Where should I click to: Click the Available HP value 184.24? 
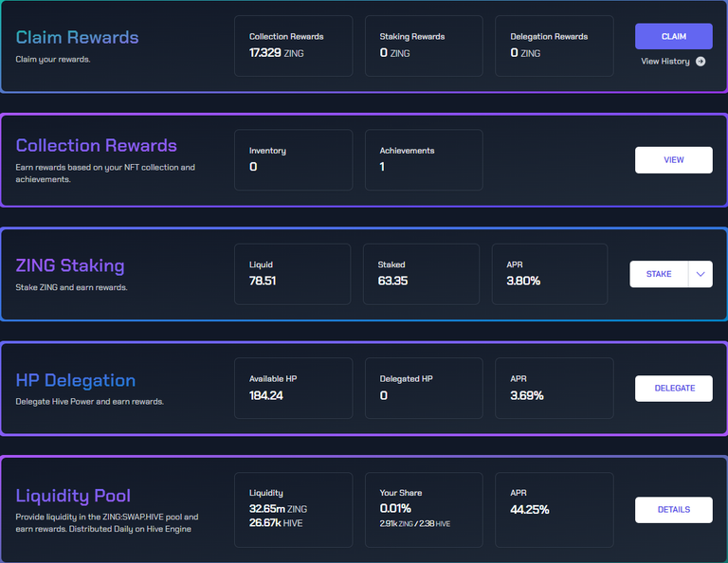[x=266, y=395]
